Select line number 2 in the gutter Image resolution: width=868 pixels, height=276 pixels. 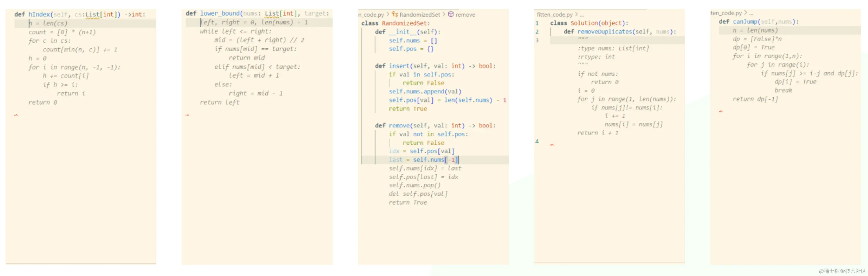[537, 32]
